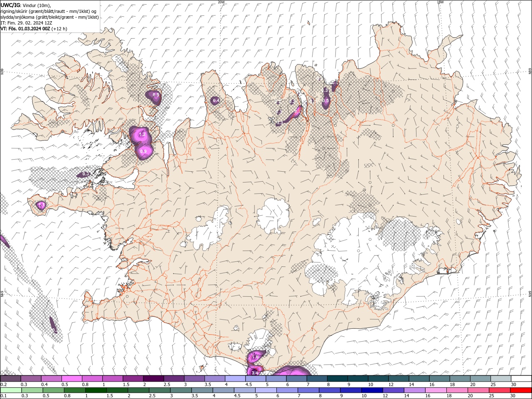532x399 pixels.
Task: Click the light pink lower-scale swatch labeled 16
Action: coord(436,390)
